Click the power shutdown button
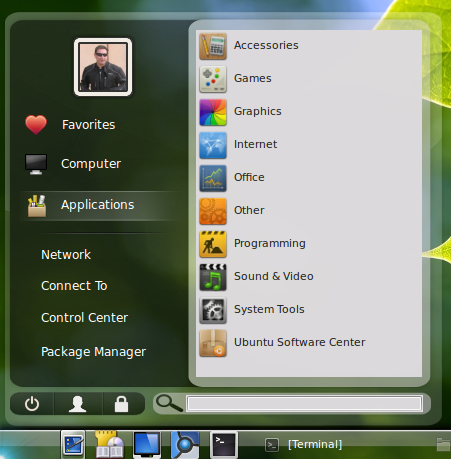 pos(32,404)
